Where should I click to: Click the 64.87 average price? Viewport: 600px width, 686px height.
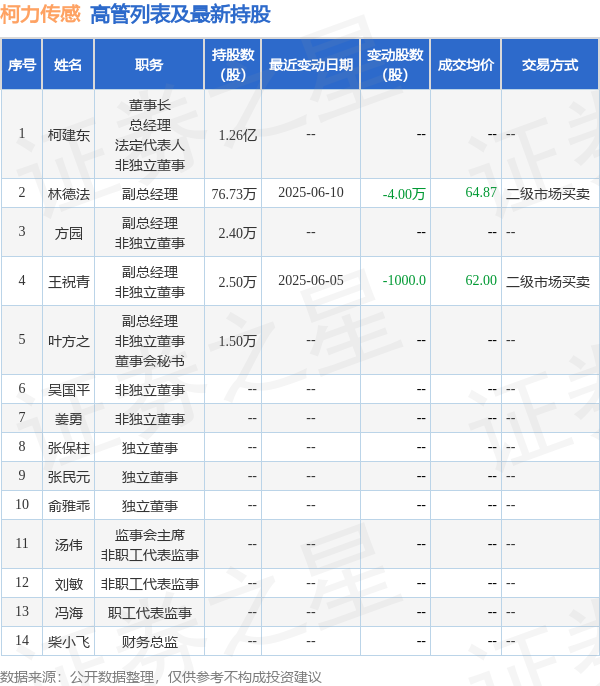coord(481,192)
